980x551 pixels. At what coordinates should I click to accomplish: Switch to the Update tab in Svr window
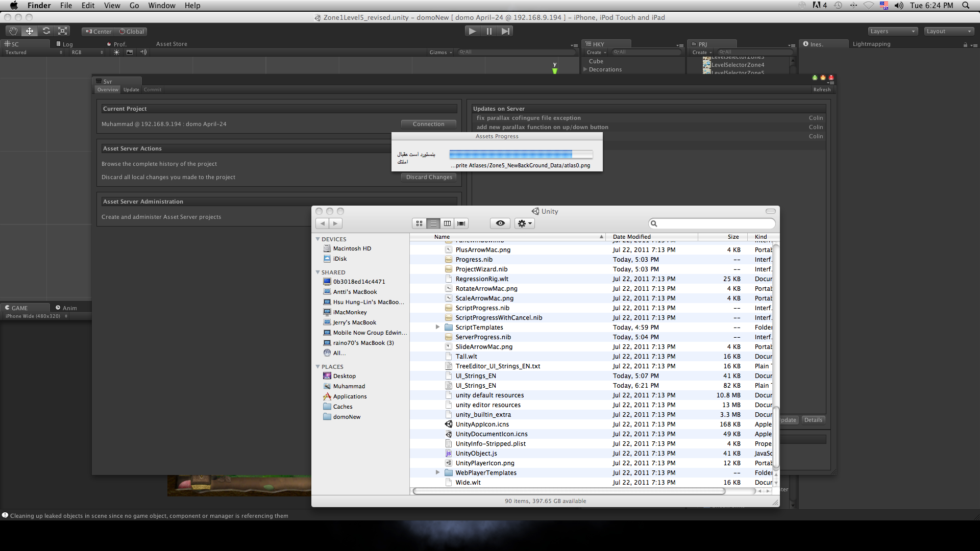pyautogui.click(x=131, y=89)
